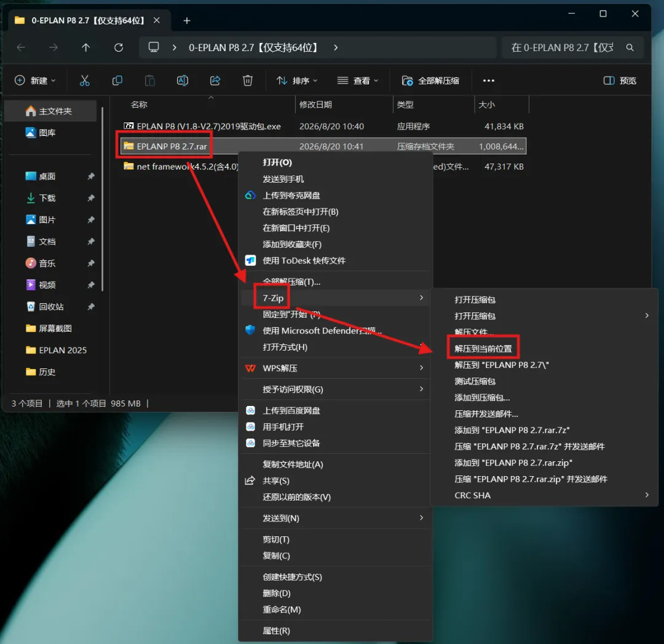Click 全部解压缩 extract all button
Image resolution: width=664 pixels, height=644 pixels.
tap(430, 81)
